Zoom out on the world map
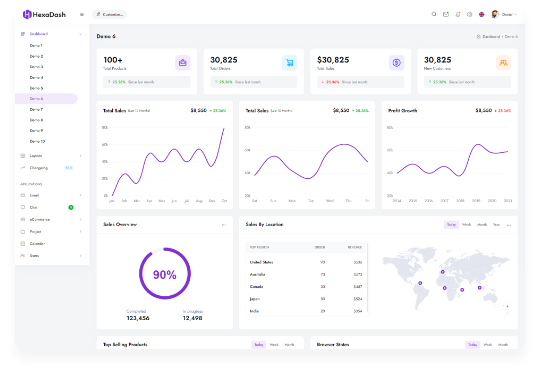 click(507, 313)
